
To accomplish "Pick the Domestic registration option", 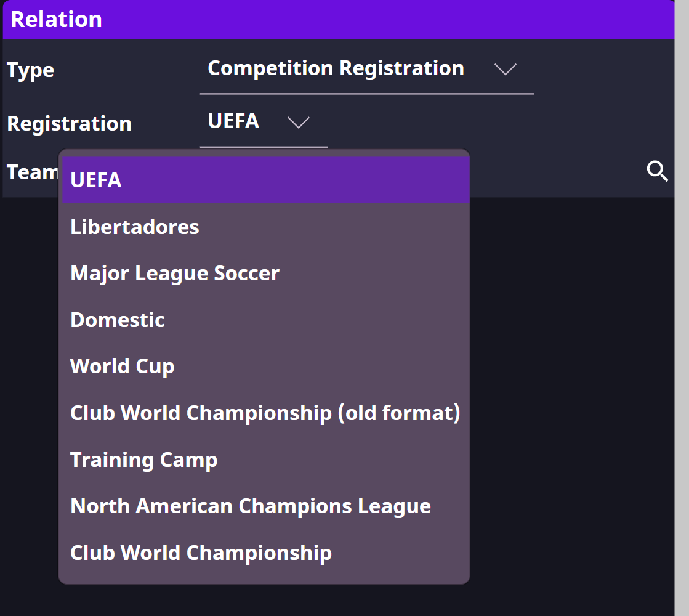I will coord(118,320).
